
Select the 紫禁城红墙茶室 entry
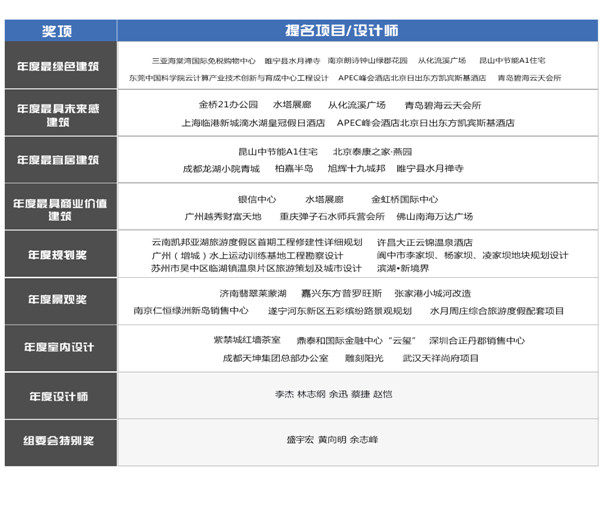pyautogui.click(x=247, y=340)
